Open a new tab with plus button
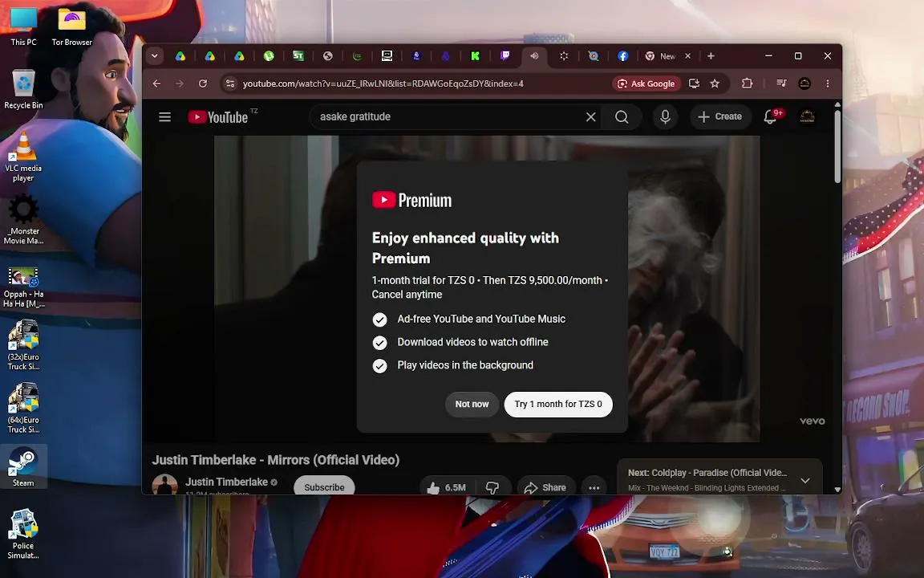This screenshot has width=924, height=578. (x=711, y=56)
